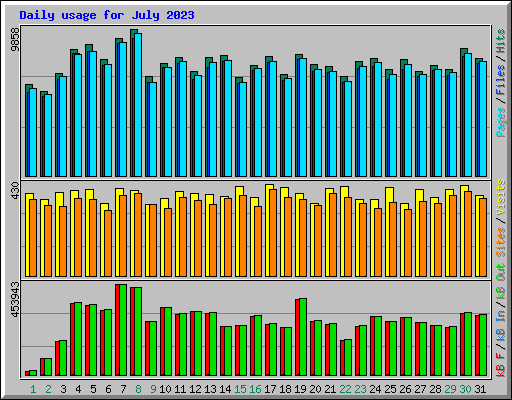The width and height of the screenshot is (512, 400).
Task: Click day 17 on the x-axis
Action: [270, 389]
